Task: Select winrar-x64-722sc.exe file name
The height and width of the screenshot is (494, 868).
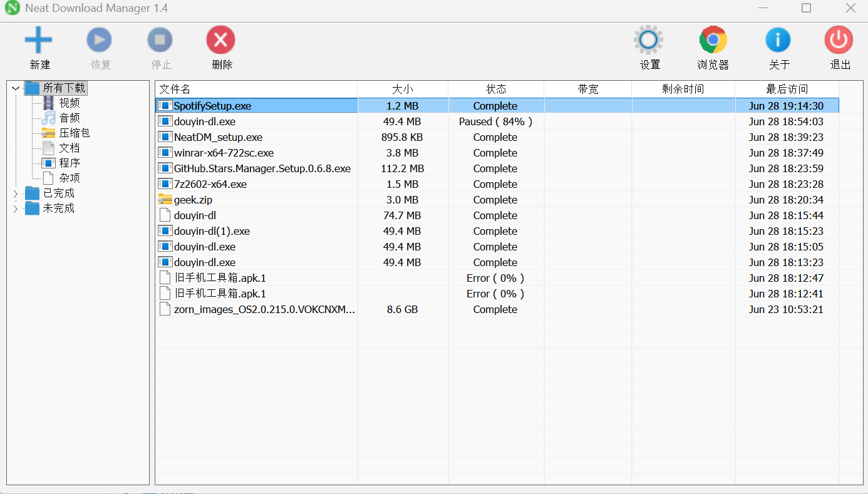Action: (x=224, y=153)
